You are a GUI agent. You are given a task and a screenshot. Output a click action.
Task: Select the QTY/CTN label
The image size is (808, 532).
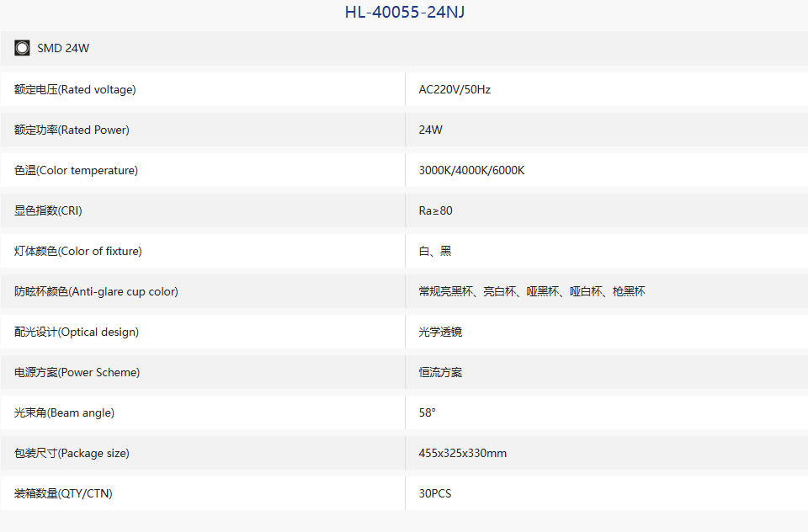(63, 494)
